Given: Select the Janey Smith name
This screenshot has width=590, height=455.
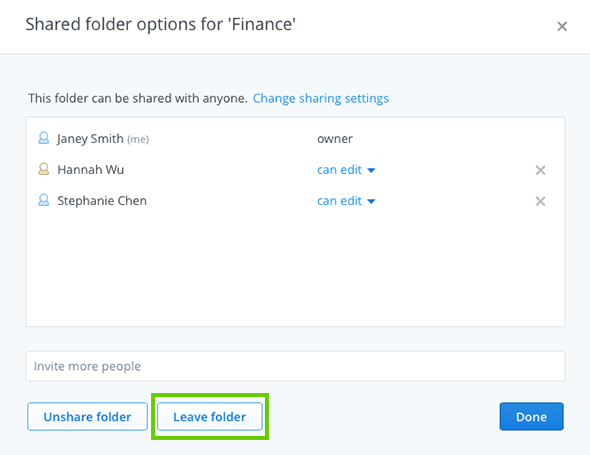Looking at the screenshot, I should pyautogui.click(x=90, y=138).
